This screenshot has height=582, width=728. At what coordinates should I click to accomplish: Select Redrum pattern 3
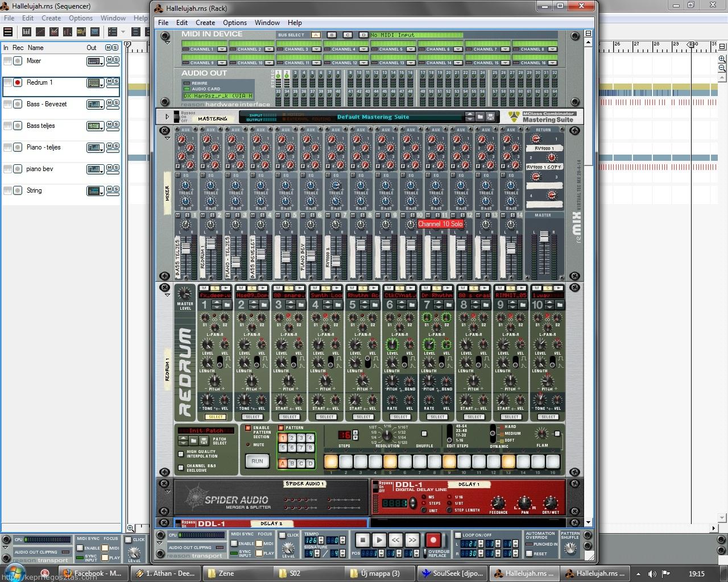point(301,438)
